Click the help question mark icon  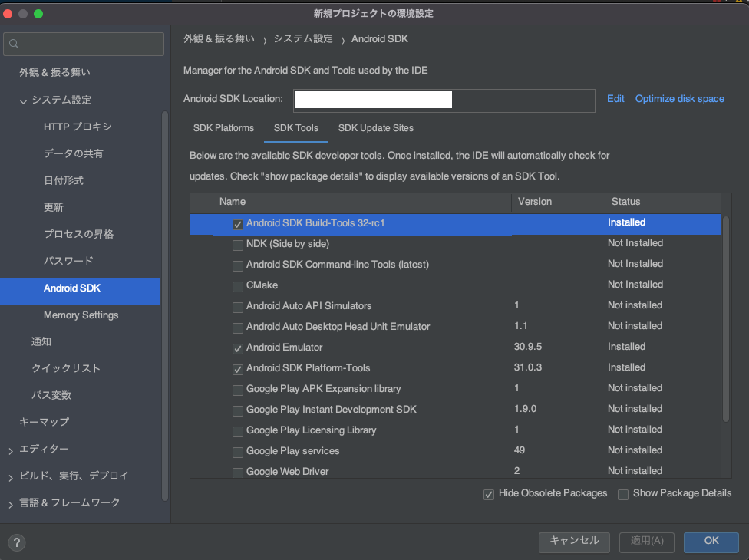pyautogui.click(x=17, y=541)
